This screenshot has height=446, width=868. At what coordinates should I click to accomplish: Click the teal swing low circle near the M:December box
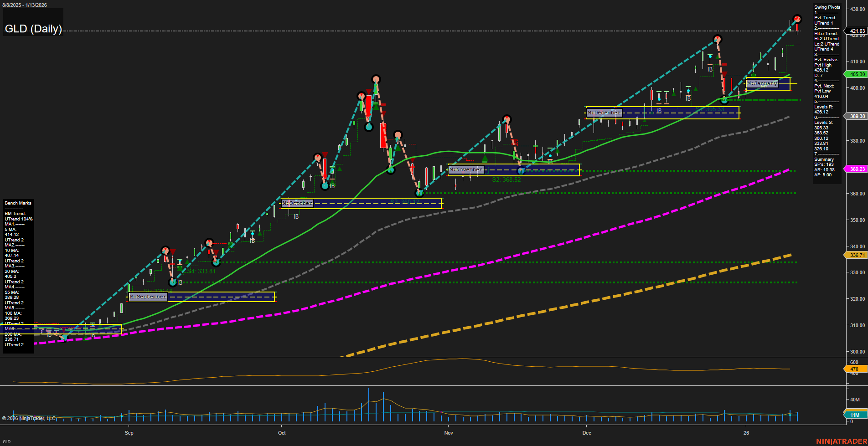pyautogui.click(x=724, y=100)
